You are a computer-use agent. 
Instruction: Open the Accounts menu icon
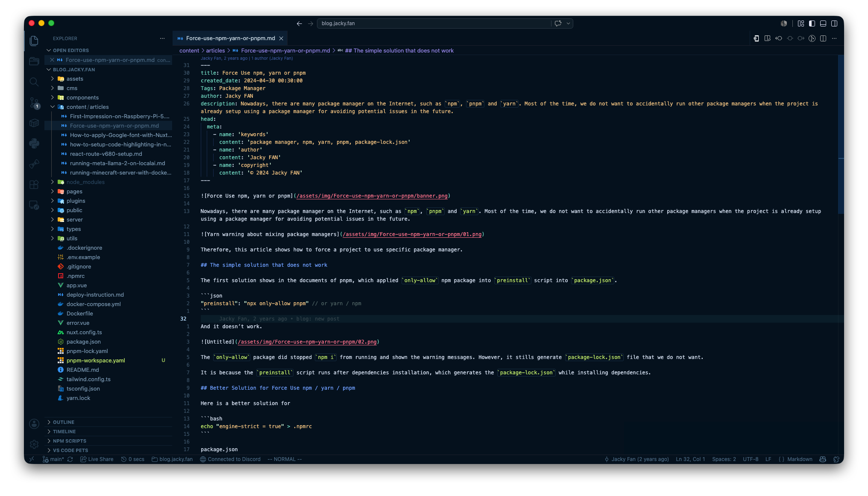pos(34,423)
